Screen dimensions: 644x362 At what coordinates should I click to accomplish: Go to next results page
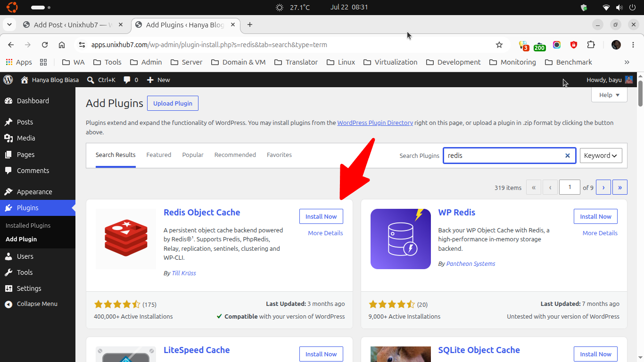pyautogui.click(x=603, y=187)
